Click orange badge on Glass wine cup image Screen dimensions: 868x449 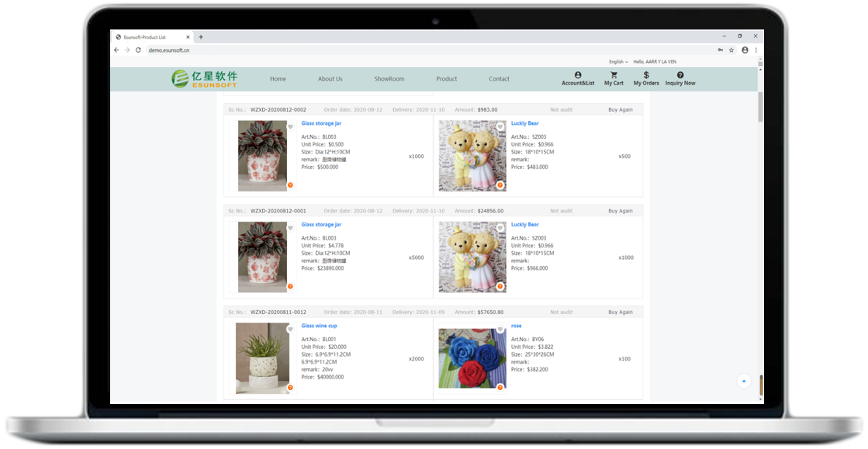click(290, 388)
